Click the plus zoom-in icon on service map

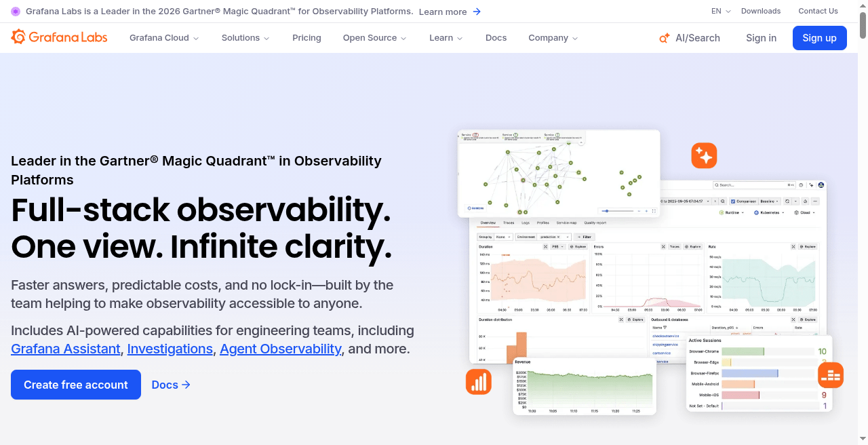tap(646, 211)
